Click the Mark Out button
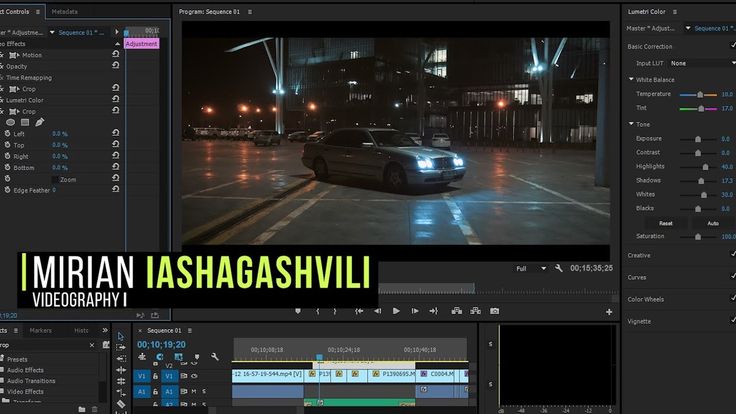 click(x=335, y=311)
